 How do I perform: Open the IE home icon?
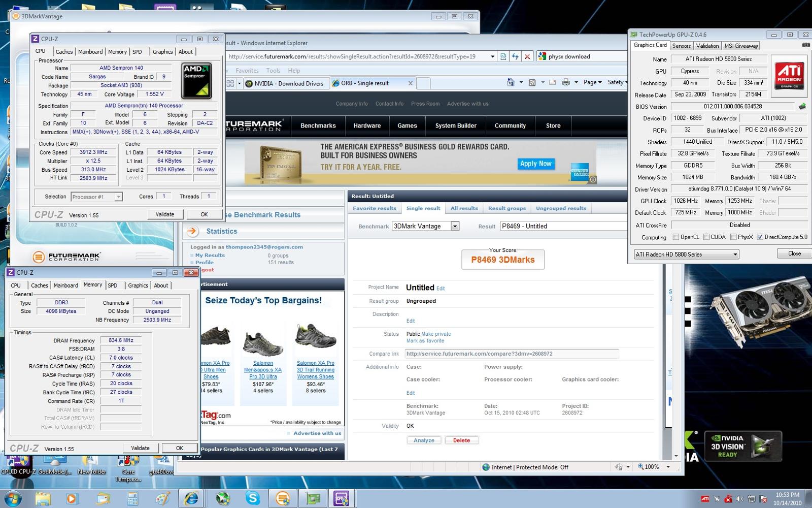[511, 82]
